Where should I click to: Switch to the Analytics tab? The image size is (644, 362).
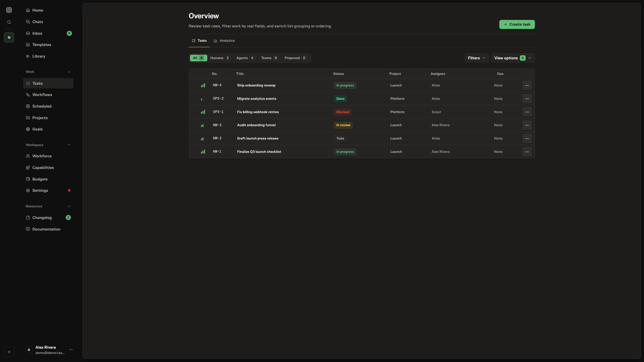click(x=224, y=41)
